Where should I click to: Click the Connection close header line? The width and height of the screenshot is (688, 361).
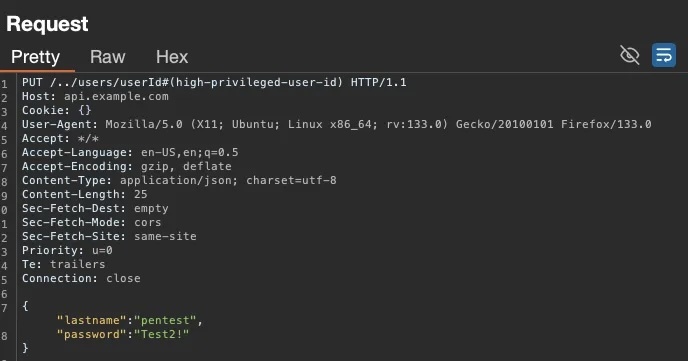click(81, 279)
